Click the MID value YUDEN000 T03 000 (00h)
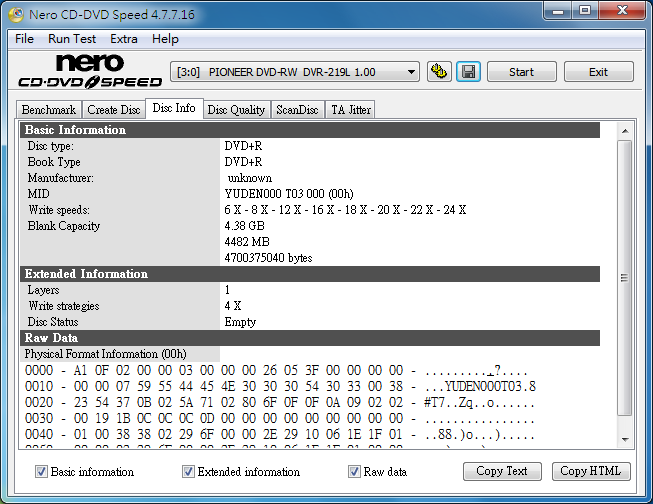This screenshot has height=504, width=653. tap(289, 194)
